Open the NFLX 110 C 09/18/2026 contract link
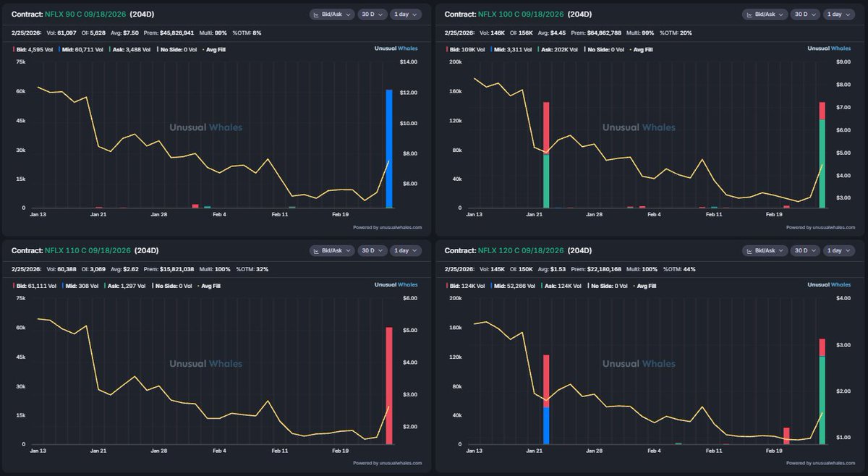This screenshot has width=868, height=476. click(x=88, y=250)
